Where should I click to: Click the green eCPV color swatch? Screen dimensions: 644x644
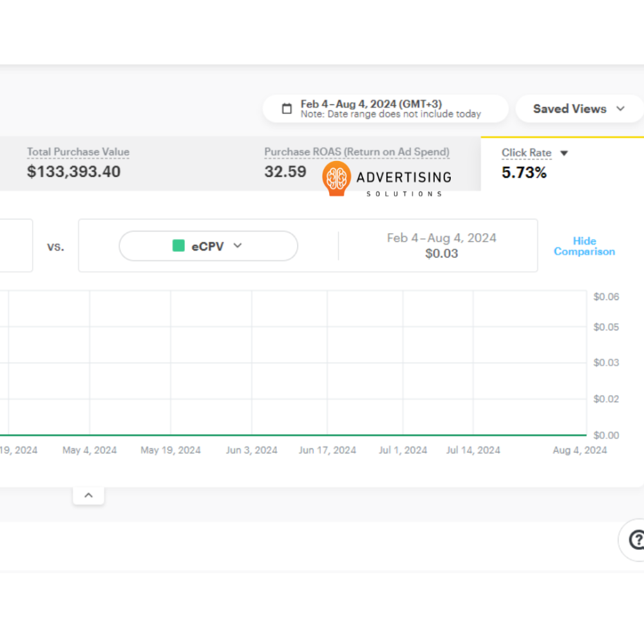[x=178, y=246]
